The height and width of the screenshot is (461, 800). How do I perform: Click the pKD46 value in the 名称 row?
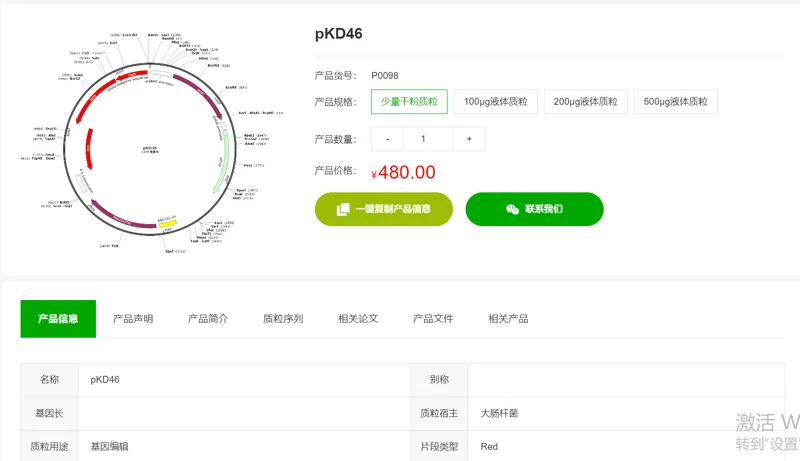105,379
